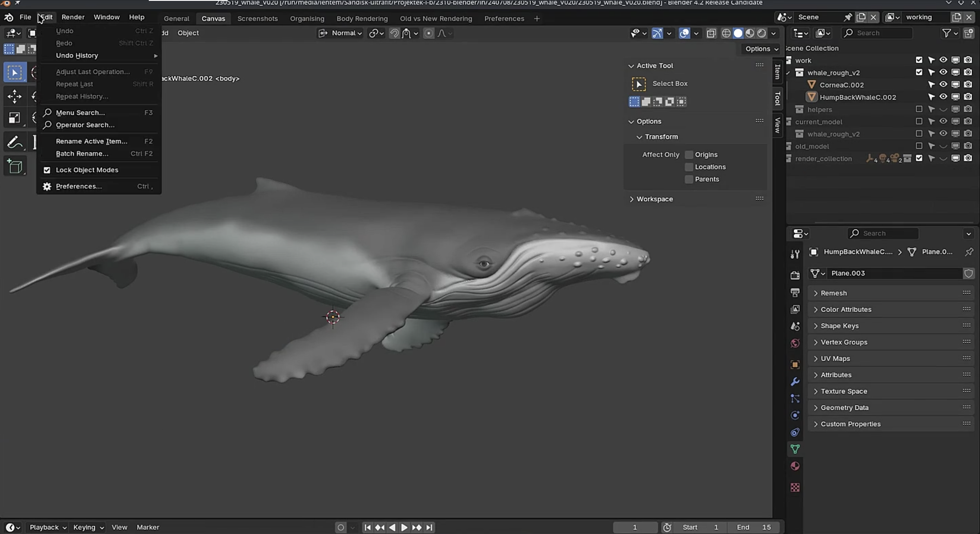Select the Add Cube tool

(15, 166)
